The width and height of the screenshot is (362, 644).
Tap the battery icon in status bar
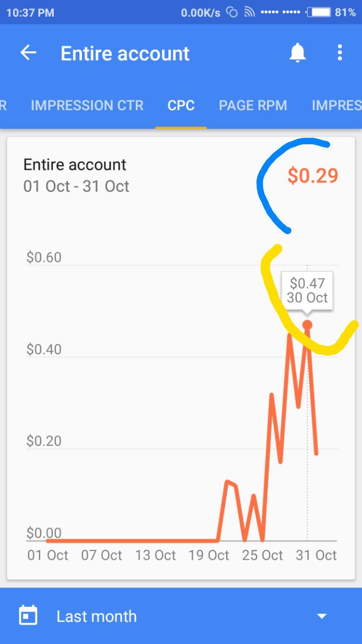pos(319,13)
